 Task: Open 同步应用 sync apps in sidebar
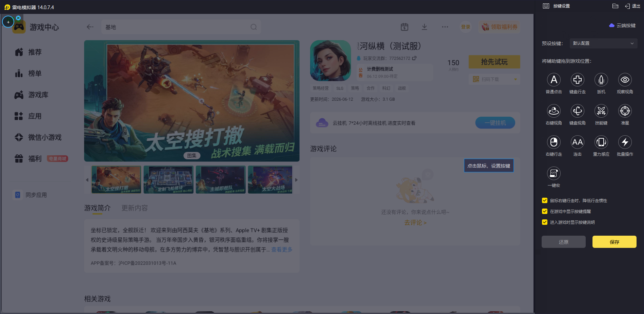[x=31, y=195]
